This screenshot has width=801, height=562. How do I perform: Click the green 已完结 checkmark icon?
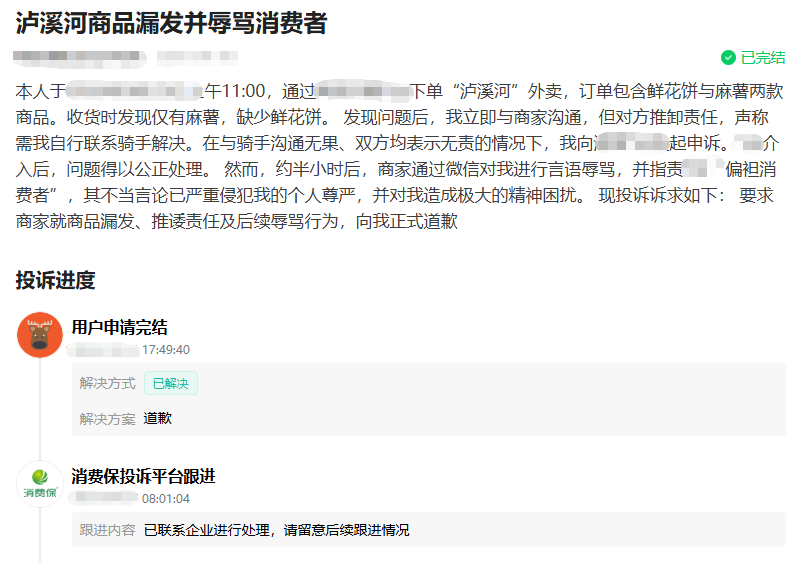(x=728, y=58)
